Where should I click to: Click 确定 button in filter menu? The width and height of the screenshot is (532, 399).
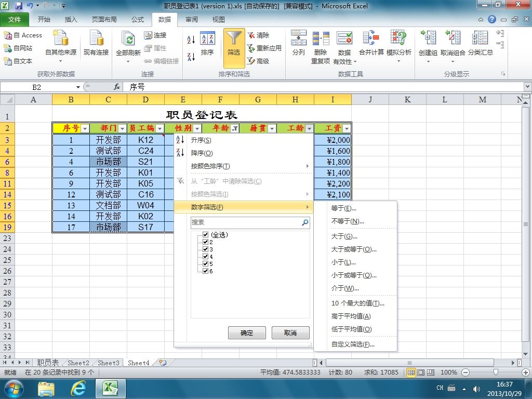click(247, 332)
